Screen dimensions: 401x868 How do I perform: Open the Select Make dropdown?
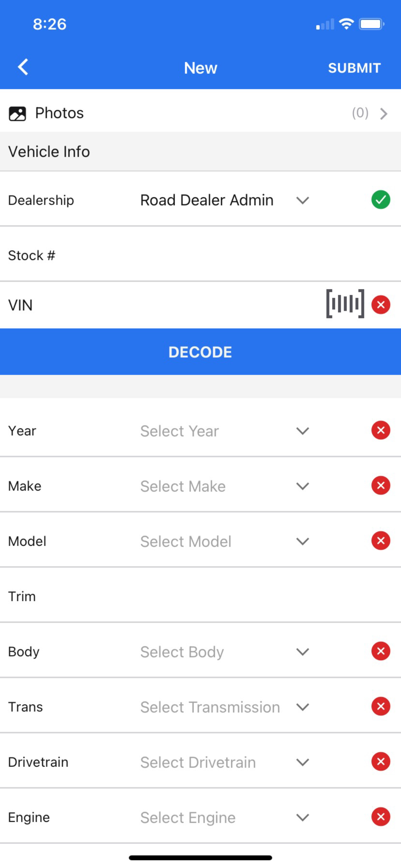pos(225,486)
